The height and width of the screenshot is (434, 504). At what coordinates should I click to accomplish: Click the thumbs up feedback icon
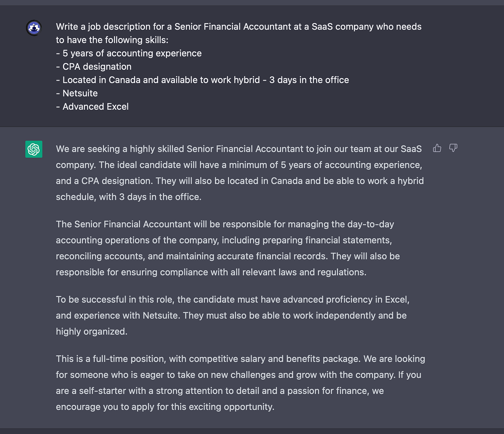[437, 148]
